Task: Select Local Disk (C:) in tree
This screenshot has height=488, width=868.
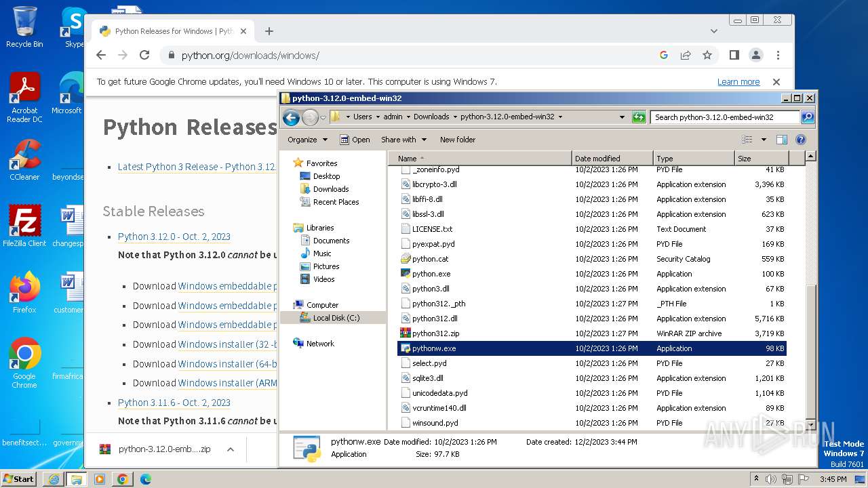Action: (336, 318)
